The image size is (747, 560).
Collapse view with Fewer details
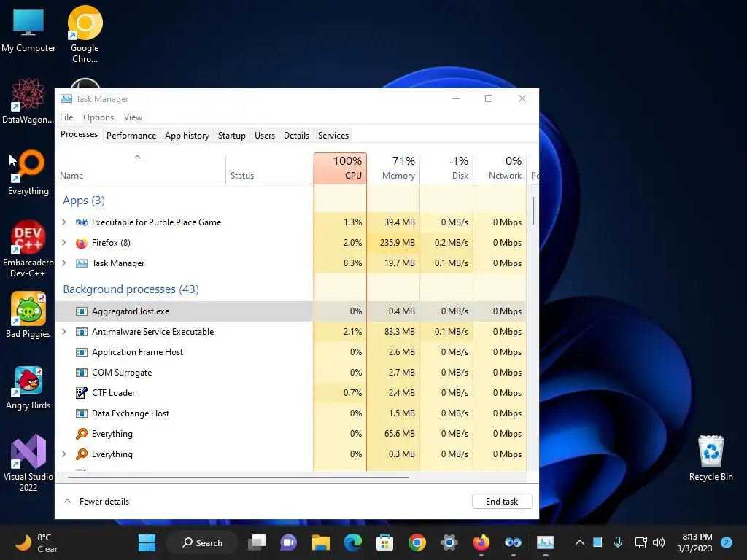point(97,502)
